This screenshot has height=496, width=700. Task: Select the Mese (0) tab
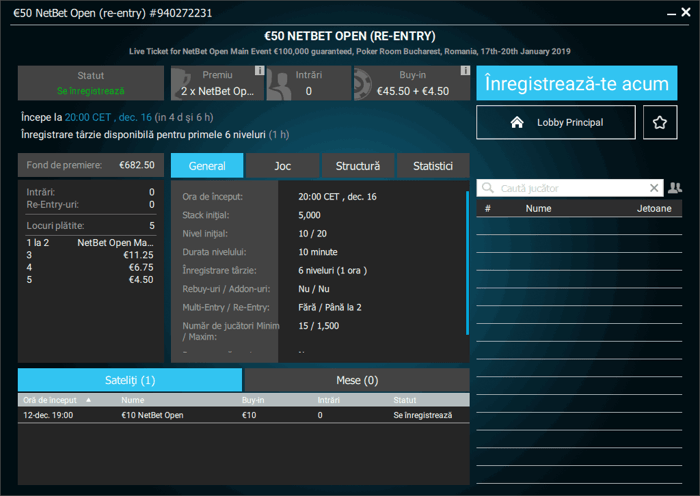click(357, 380)
